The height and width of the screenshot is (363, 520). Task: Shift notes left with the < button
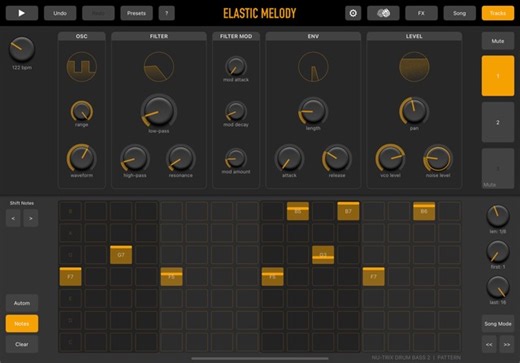pyautogui.click(x=13, y=218)
